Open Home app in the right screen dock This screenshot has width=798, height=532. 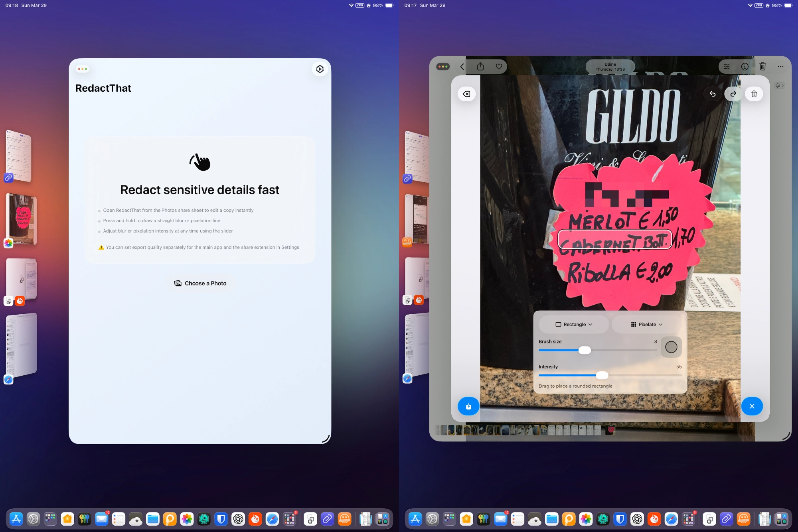point(466,519)
